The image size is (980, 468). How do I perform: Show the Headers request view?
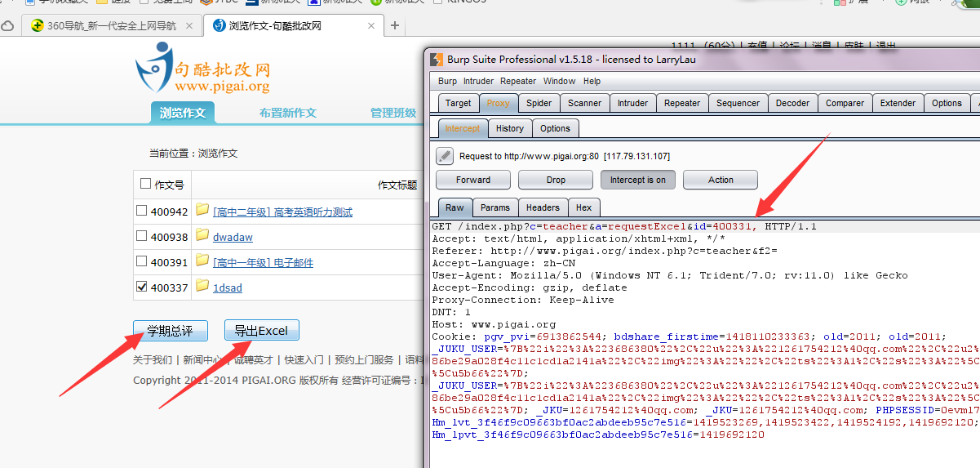click(x=543, y=207)
